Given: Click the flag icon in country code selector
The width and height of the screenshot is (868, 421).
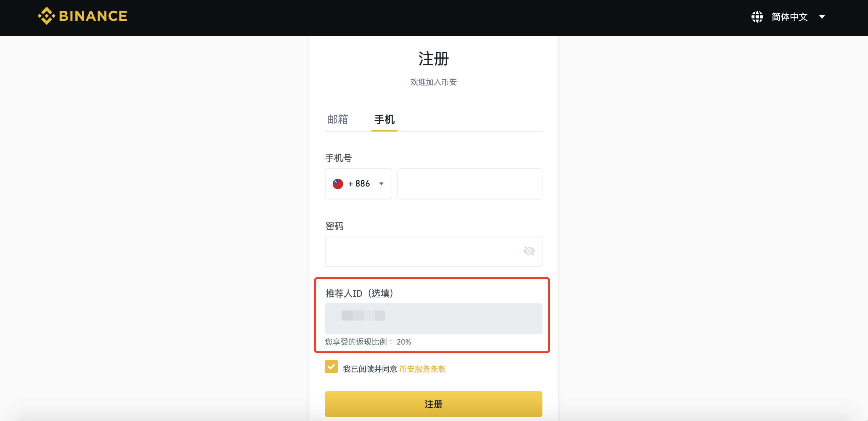Looking at the screenshot, I should pyautogui.click(x=338, y=184).
